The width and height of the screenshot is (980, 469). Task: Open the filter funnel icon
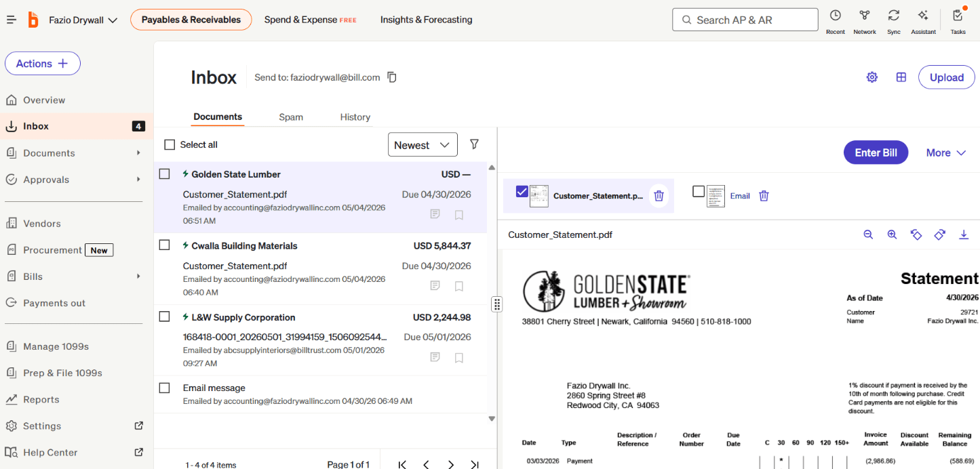(x=475, y=144)
